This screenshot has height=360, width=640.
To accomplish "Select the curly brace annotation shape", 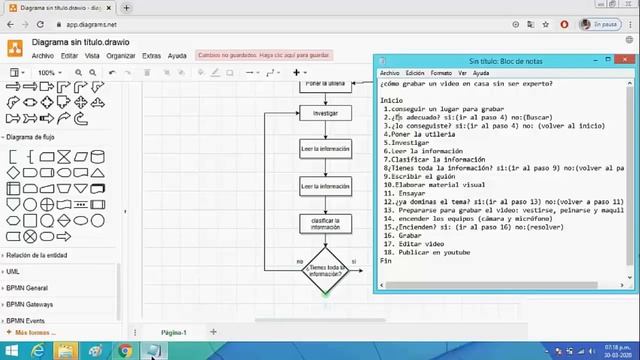I will point(30,157).
